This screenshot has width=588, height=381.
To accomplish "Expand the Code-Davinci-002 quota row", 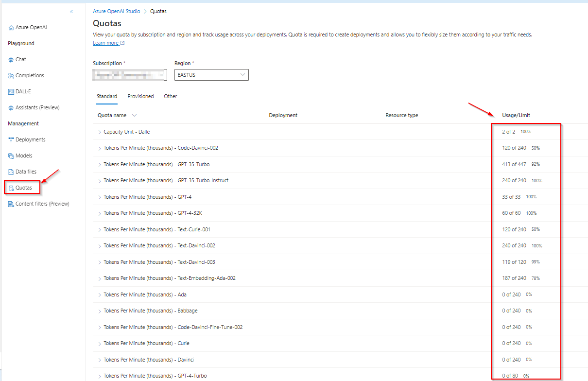I will (100, 148).
